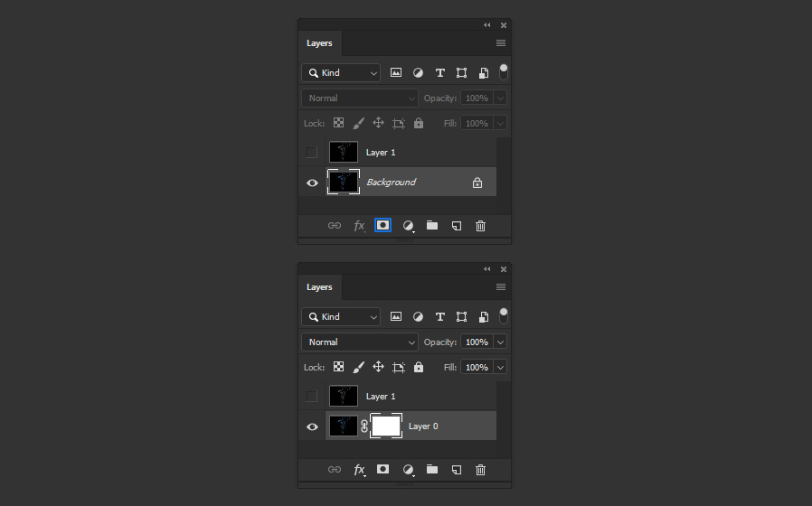Filter for type layers in lower Layers panel
The height and width of the screenshot is (506, 812).
439,316
